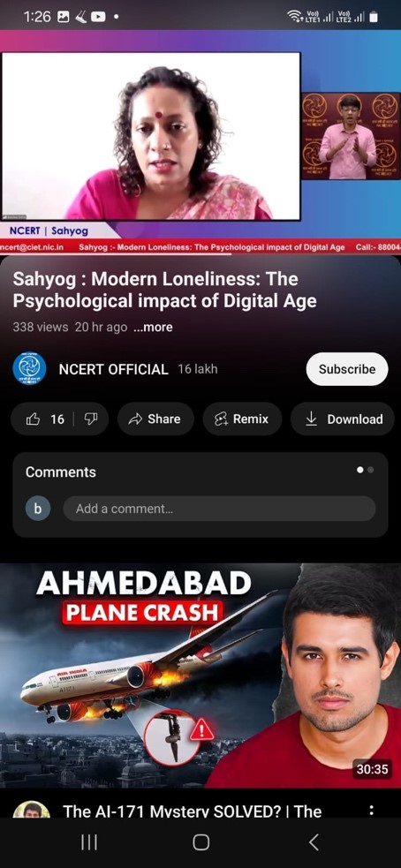Expand the video title details
The image size is (401, 868).
[x=164, y=290]
